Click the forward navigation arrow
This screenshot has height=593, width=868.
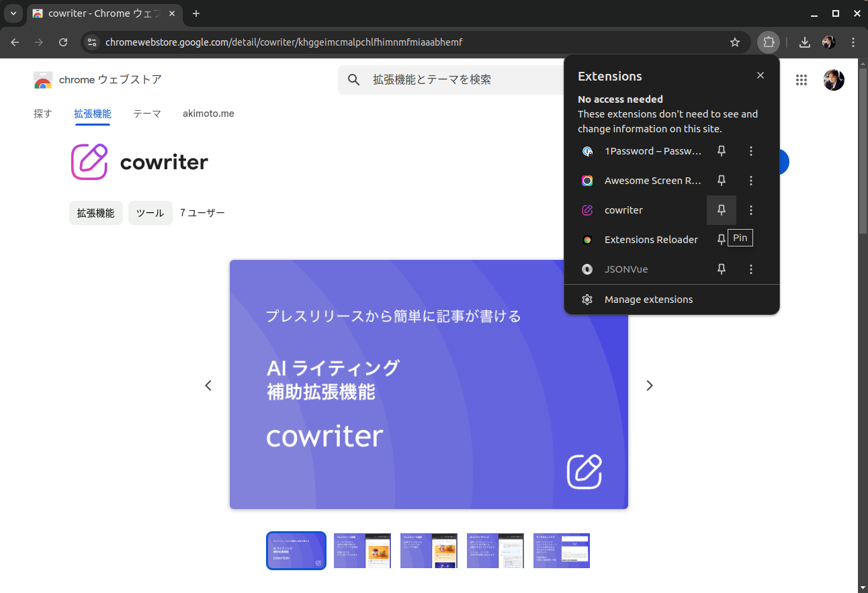39,42
